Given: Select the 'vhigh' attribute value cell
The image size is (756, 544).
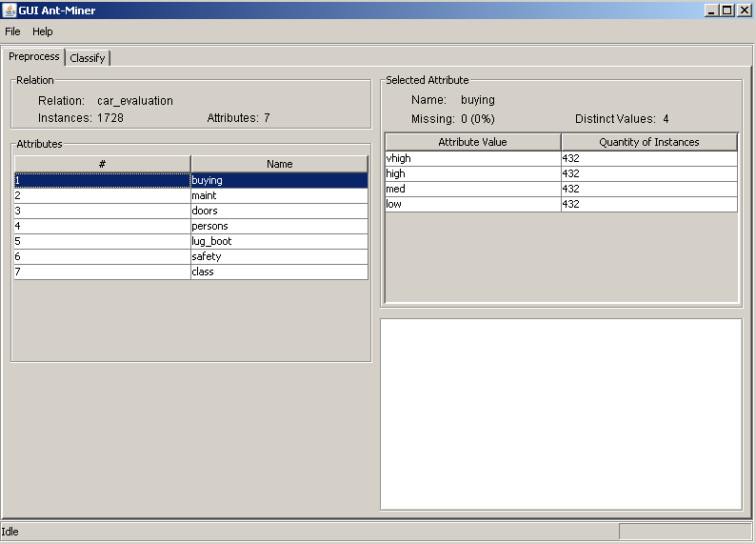Looking at the screenshot, I should click(x=473, y=158).
